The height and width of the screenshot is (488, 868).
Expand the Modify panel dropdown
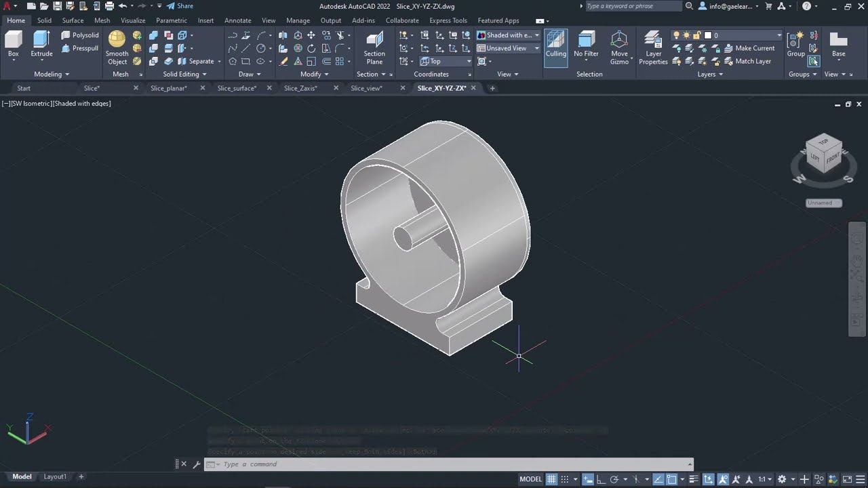[x=315, y=74]
